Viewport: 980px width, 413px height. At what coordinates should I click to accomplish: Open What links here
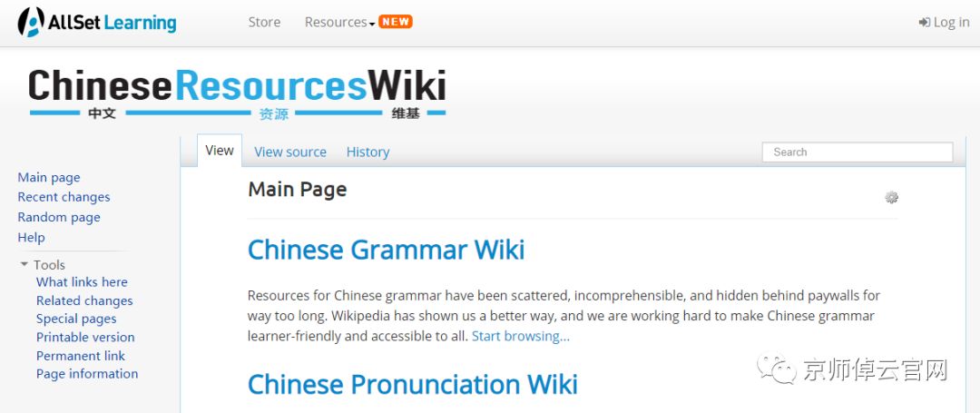point(82,281)
